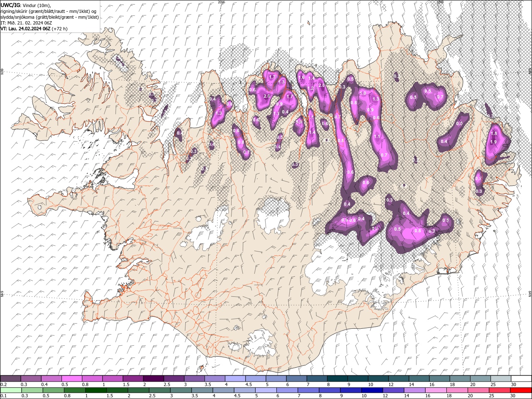
Task: Select snow legend swatch between 0.2 and 0.3
Action: pyautogui.click(x=11, y=379)
